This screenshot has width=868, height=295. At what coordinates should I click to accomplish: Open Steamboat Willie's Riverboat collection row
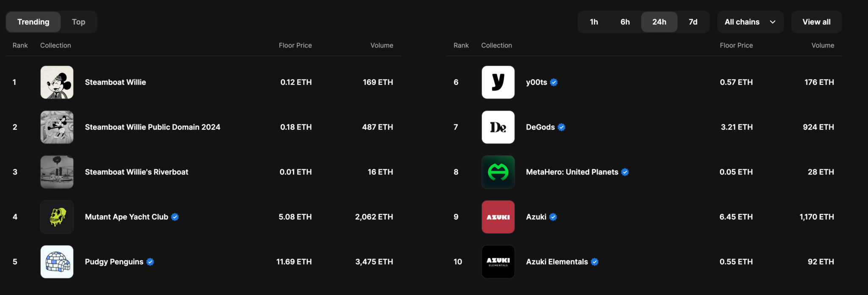click(136, 172)
